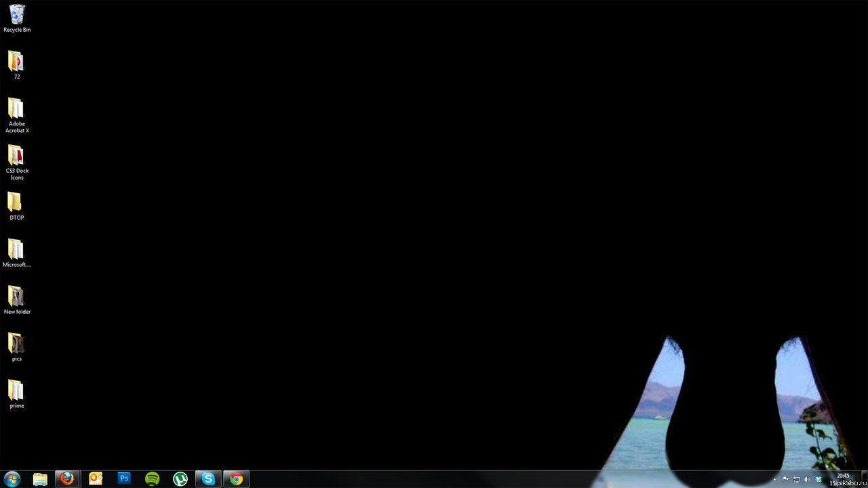Select the pics folder on desktop
The height and width of the screenshot is (488, 868).
tap(16, 344)
